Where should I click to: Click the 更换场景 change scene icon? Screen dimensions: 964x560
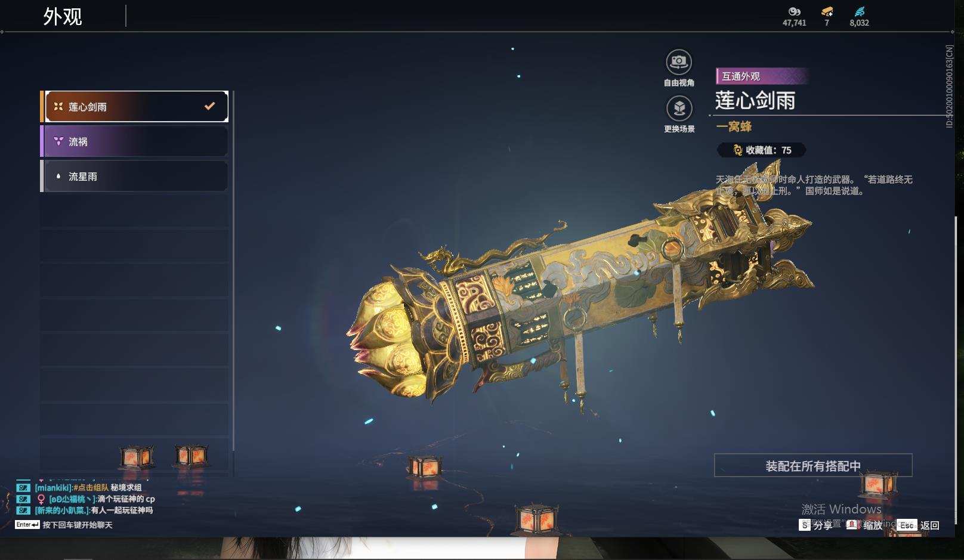pyautogui.click(x=679, y=109)
